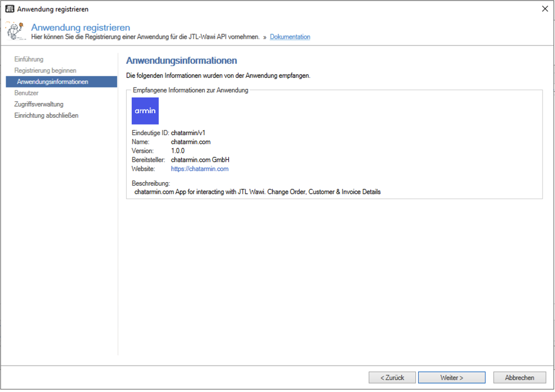Click the Weiter button
The width and height of the screenshot is (555, 392).
(451, 377)
